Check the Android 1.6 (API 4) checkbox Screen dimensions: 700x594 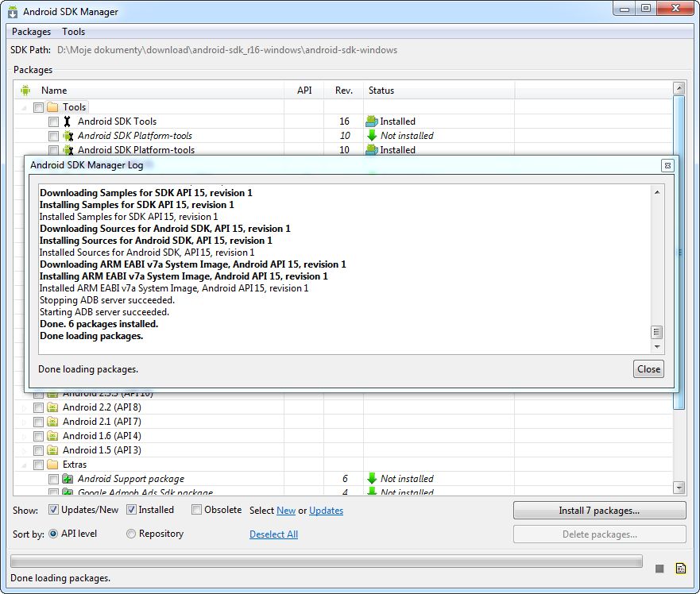(38, 436)
